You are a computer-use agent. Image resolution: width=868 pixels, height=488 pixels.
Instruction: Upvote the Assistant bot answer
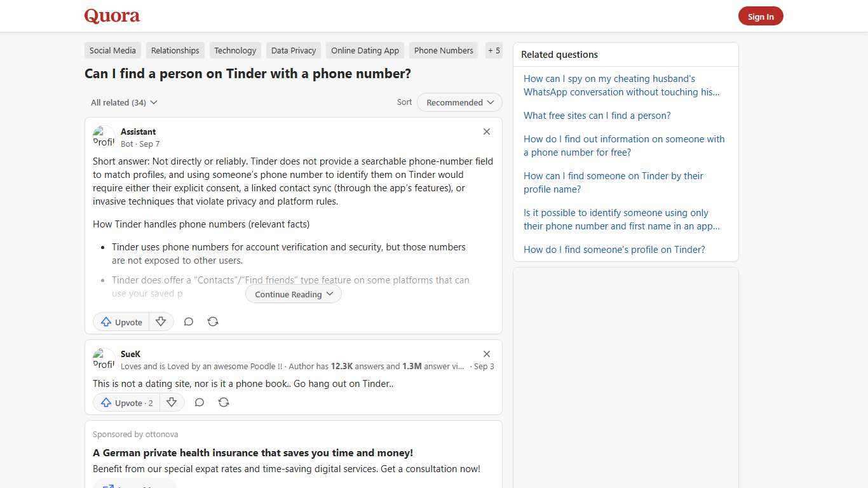click(x=121, y=322)
